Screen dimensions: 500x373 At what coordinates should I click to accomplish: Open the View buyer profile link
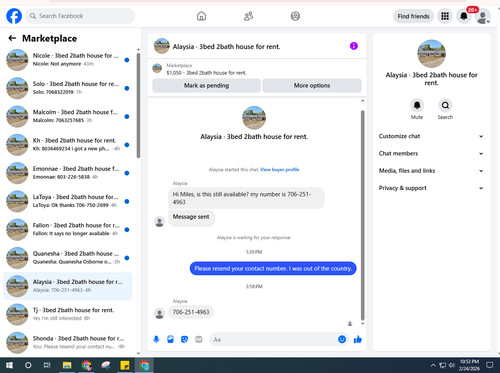click(x=280, y=170)
